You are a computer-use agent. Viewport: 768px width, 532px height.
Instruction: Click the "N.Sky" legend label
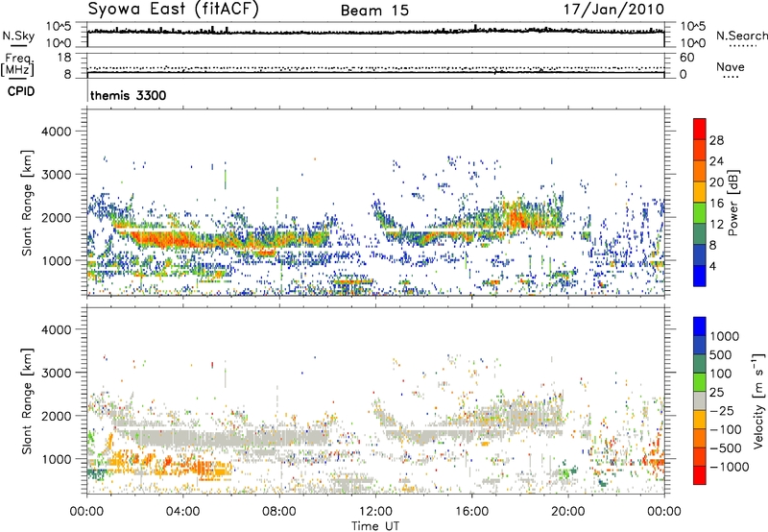[18, 36]
